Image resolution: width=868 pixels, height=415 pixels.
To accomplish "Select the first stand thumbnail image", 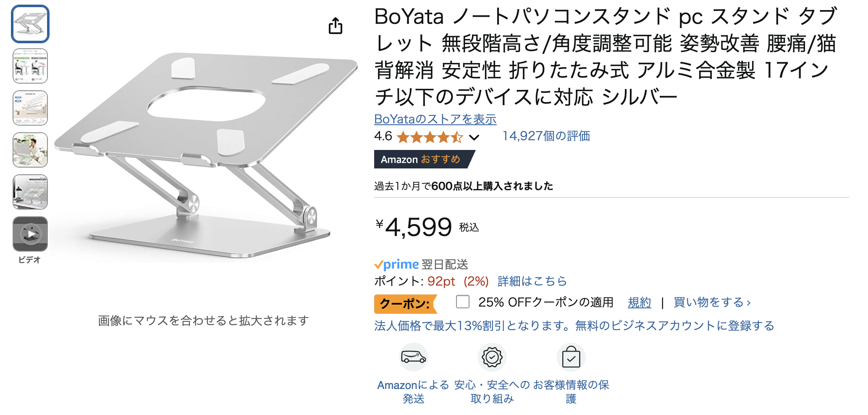I will coord(30,24).
